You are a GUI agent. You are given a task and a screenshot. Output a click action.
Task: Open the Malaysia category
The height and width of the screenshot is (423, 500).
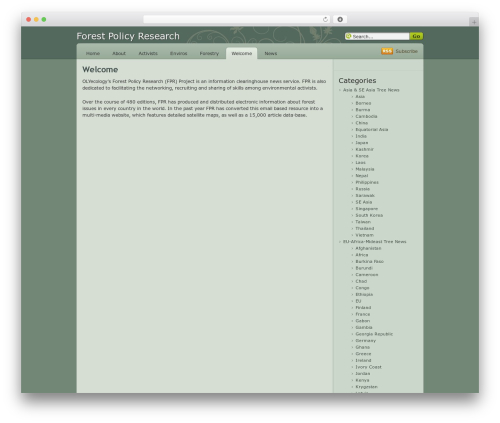(x=365, y=169)
